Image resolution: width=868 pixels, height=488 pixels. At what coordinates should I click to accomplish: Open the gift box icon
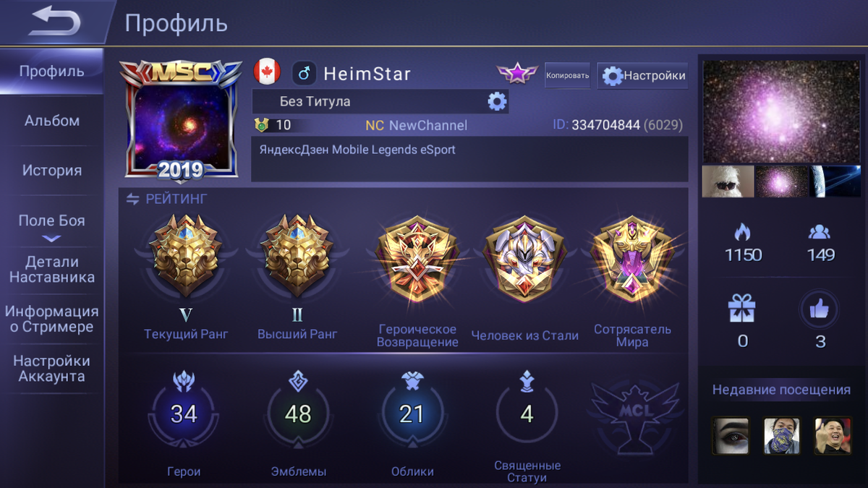[x=742, y=309]
